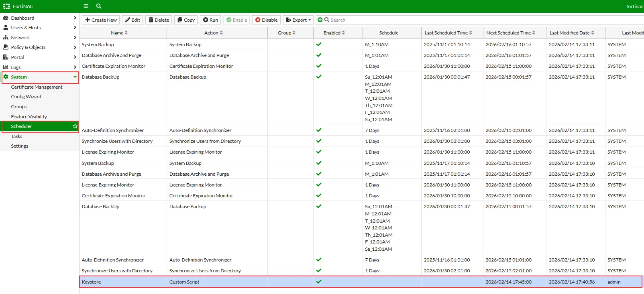644x294 pixels.
Task: Click the admin Last Modified By cell
Action: [x=624, y=282]
